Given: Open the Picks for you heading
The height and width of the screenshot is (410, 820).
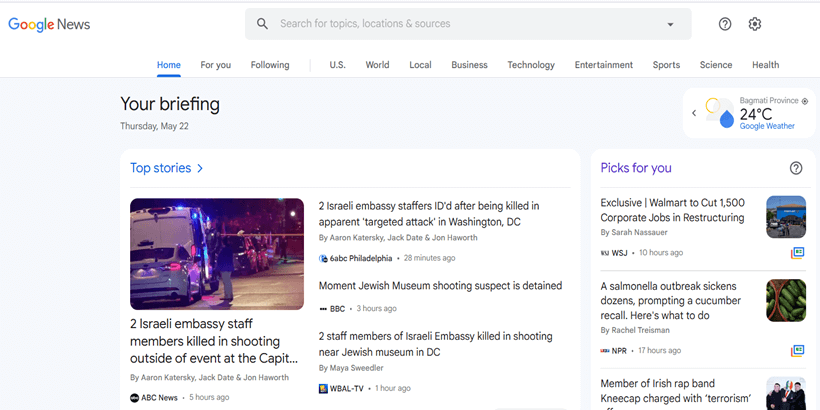Looking at the screenshot, I should pos(636,168).
